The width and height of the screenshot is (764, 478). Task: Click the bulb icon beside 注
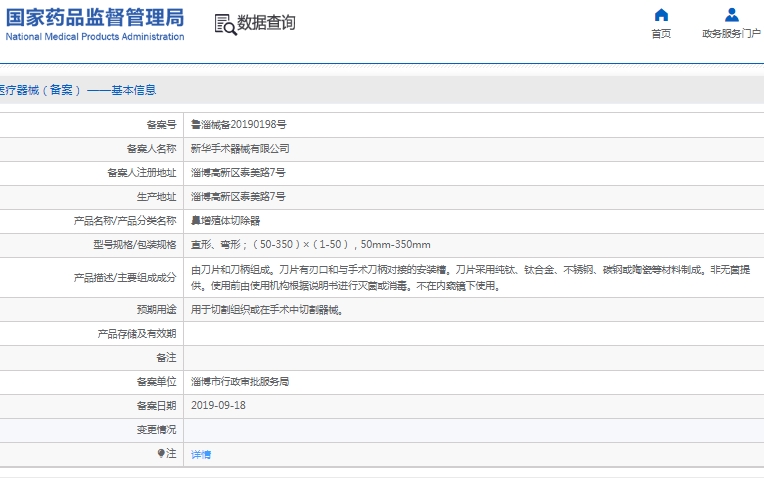click(161, 454)
